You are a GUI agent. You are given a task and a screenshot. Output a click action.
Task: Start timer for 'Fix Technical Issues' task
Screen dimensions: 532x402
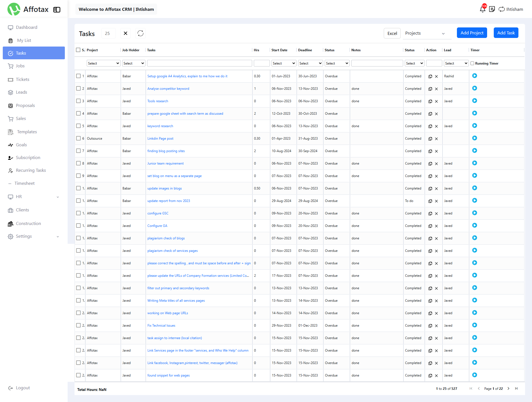pyautogui.click(x=475, y=325)
